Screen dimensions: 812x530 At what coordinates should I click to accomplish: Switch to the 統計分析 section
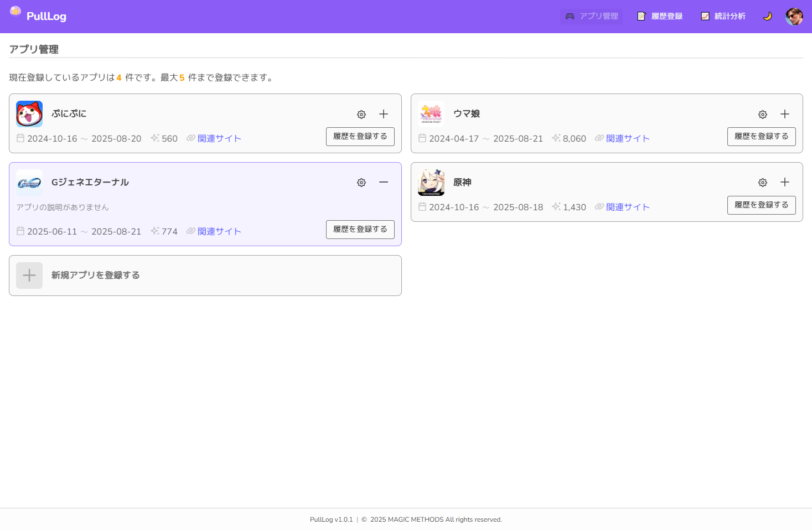[723, 16]
